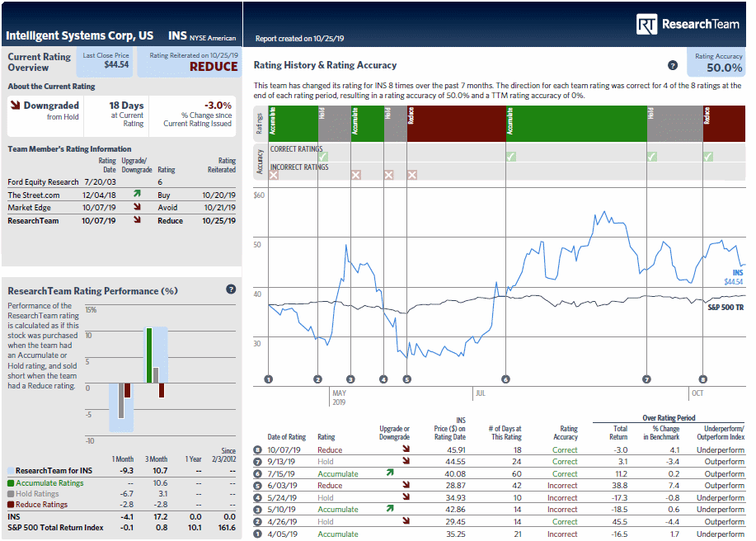The width and height of the screenshot is (756, 541).
Task: Click table row badge 6 for 7/15/19
Action: click(x=257, y=474)
